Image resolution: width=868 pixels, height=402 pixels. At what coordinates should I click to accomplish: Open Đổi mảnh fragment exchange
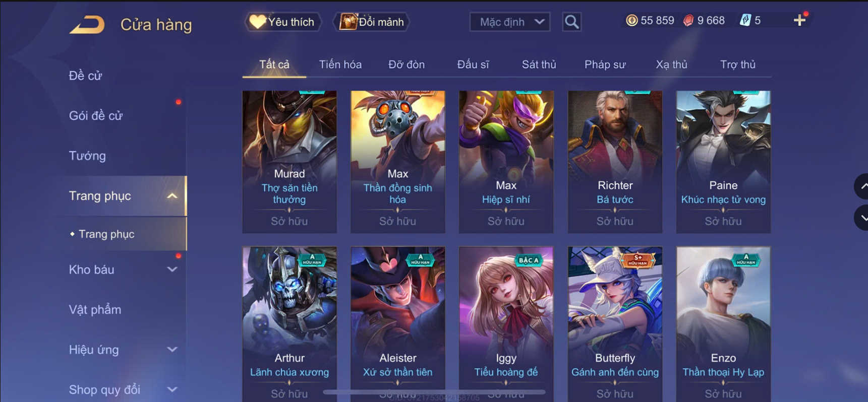pyautogui.click(x=372, y=22)
